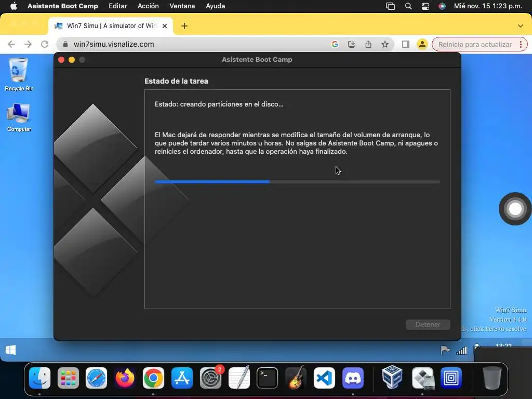Click the install app icon in address bar
The image size is (532, 399).
click(x=352, y=44)
